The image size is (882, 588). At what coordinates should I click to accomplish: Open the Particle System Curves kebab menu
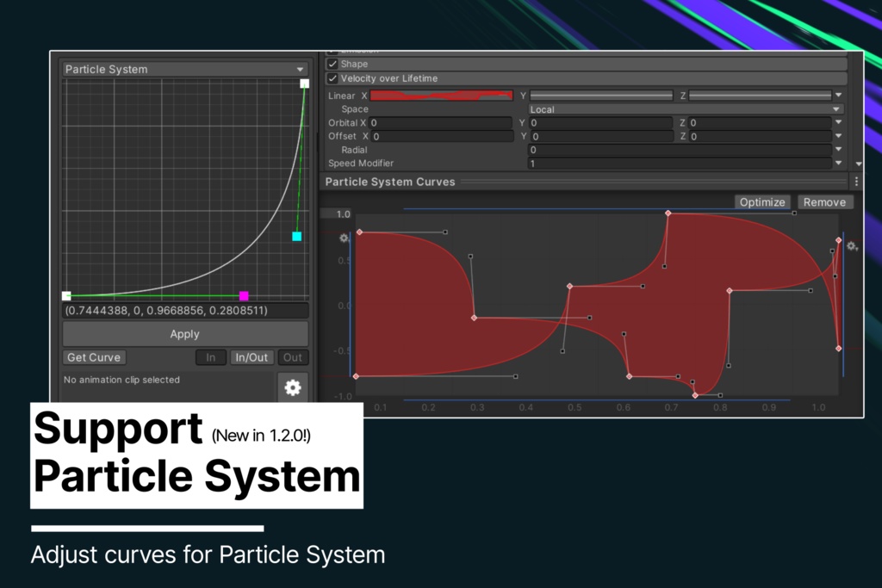pyautogui.click(x=855, y=181)
